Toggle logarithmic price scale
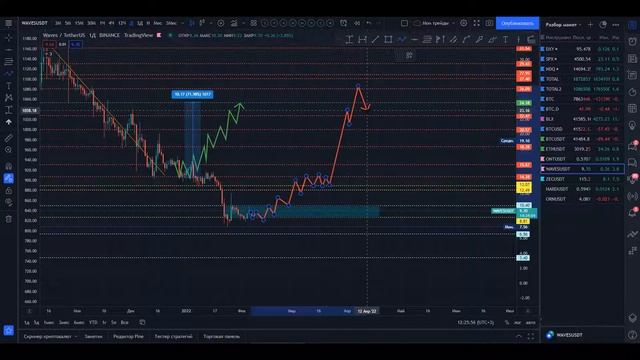 click(518, 322)
